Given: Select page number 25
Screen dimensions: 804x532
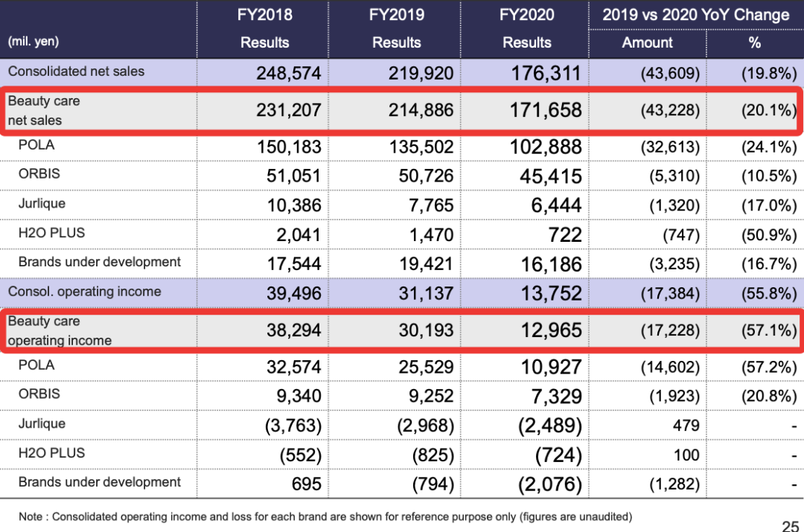Looking at the screenshot, I should (x=791, y=526).
